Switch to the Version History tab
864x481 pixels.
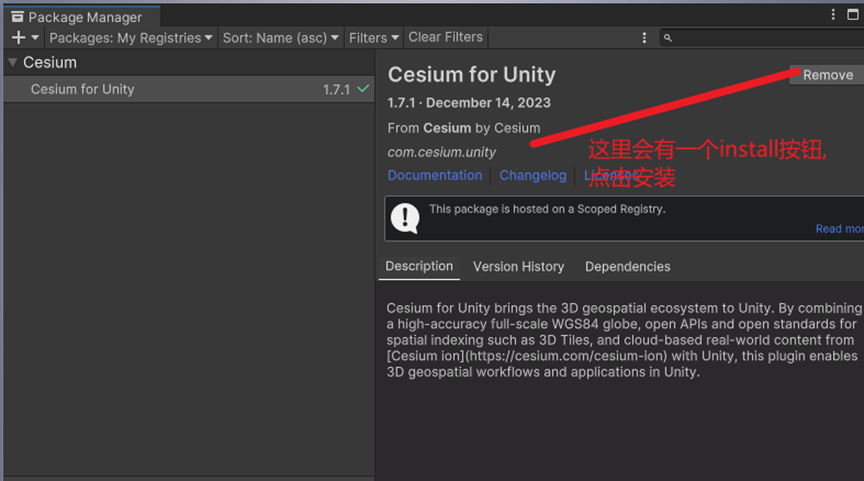519,267
